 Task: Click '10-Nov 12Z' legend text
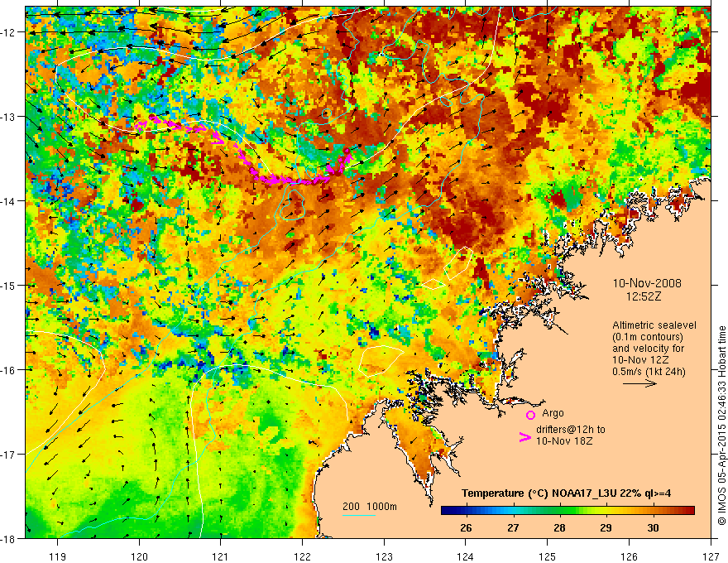[x=640, y=359]
